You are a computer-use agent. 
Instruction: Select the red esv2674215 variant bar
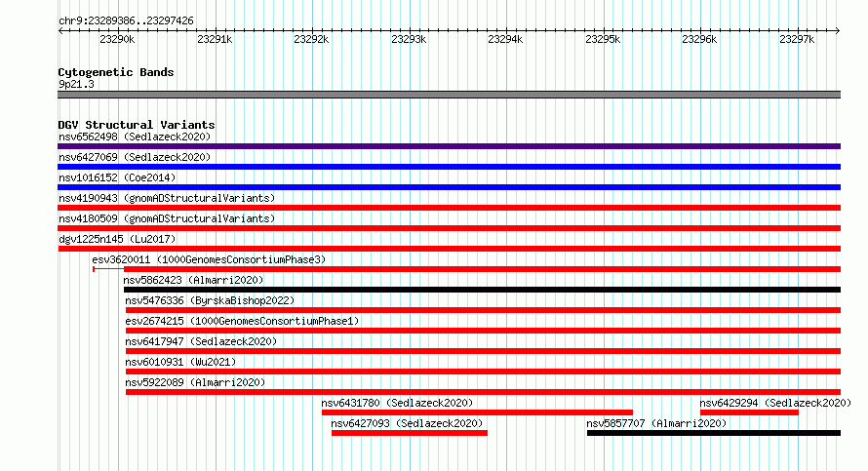point(484,331)
